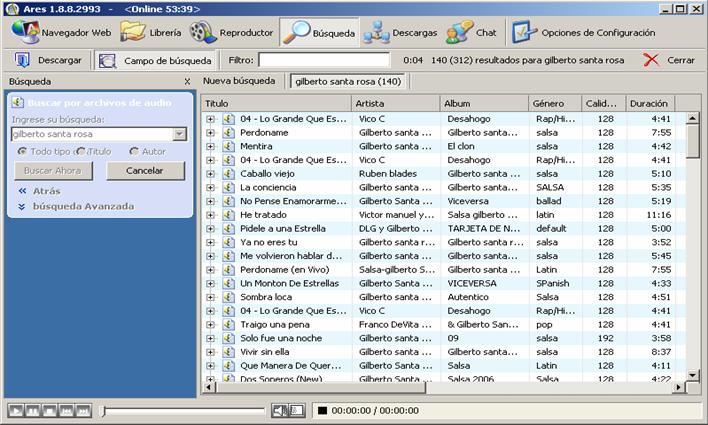Viewport: 708px width, 425px height.
Task: Click the audio file icon of Mentira
Action: 228,146
